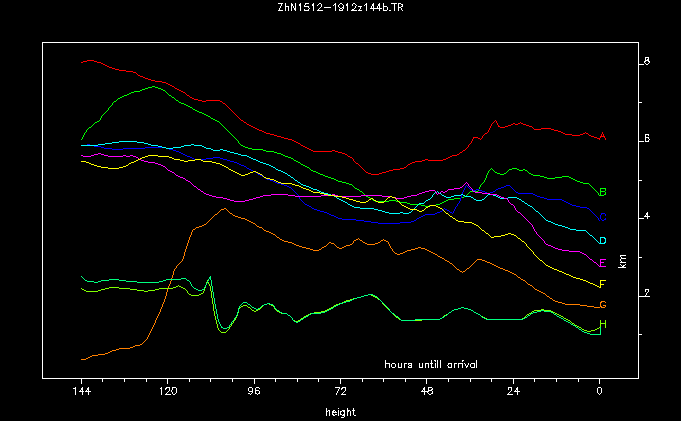Click the x-axis tick label 144

[82, 391]
